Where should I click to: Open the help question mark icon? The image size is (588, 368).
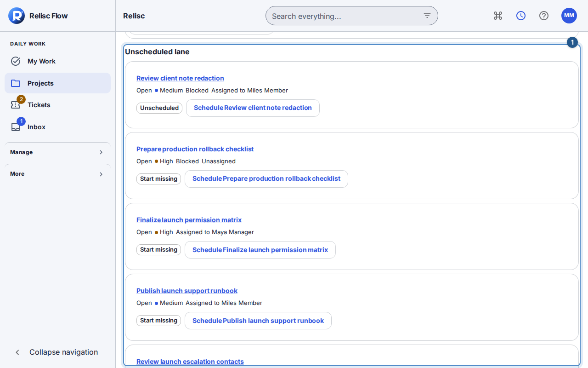coord(544,16)
